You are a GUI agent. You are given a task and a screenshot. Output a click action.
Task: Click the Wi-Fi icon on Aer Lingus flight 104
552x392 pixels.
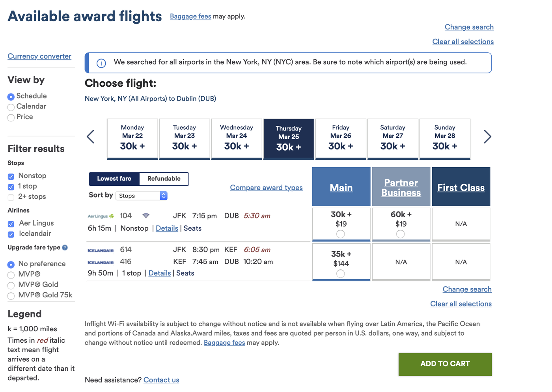(146, 216)
